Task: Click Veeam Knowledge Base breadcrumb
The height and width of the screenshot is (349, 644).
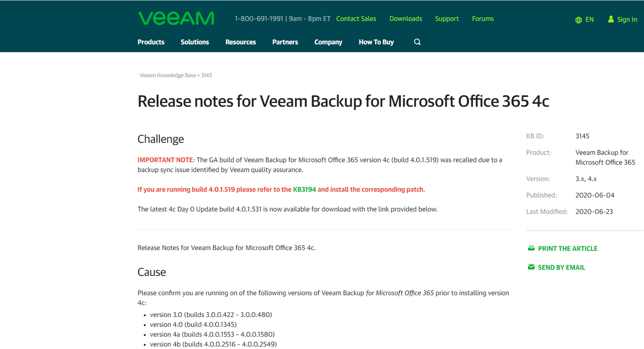Action: tap(168, 75)
